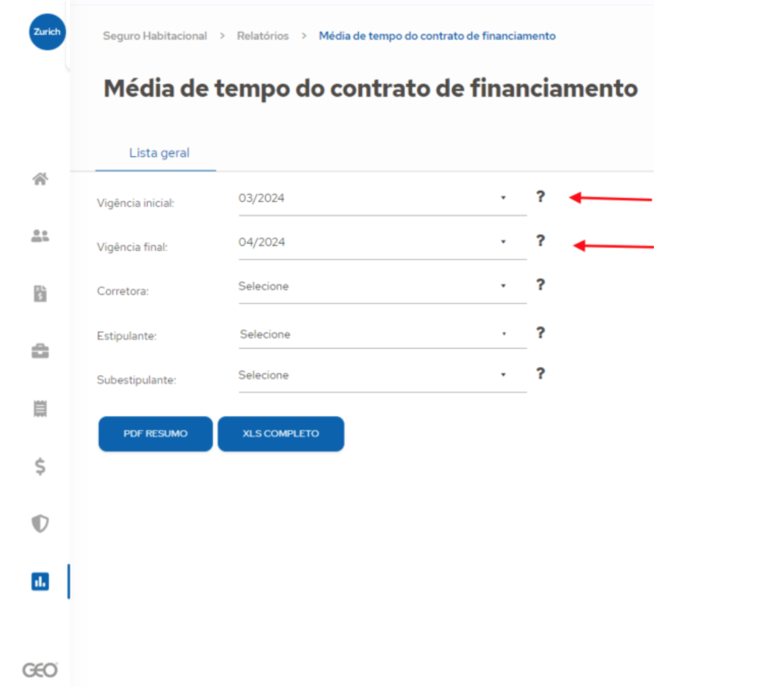Click the current page breadcrumb link
Screen dimensions: 784x693
coord(437,36)
